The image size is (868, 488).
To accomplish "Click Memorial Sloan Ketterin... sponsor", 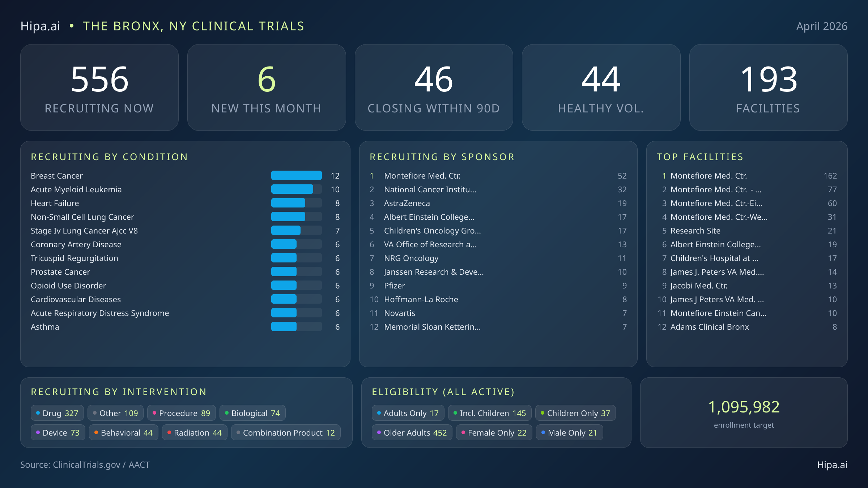I will pos(498,327).
